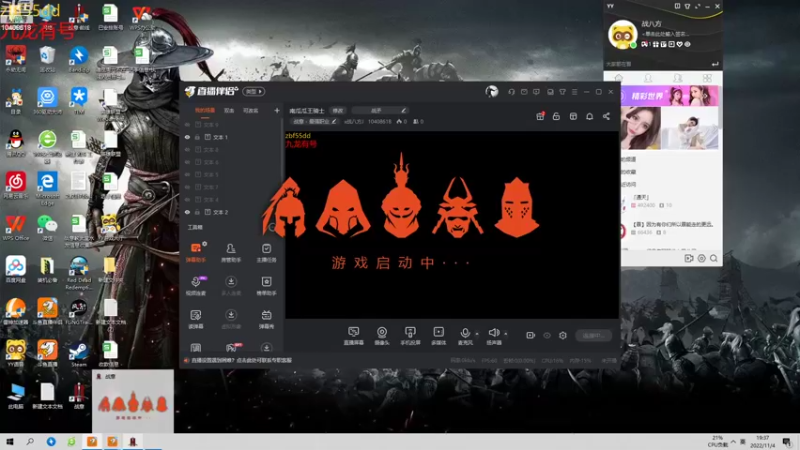Screen dimensions: 800x450
Task: Click search icon at bottom of YY window
Action: [714, 258]
